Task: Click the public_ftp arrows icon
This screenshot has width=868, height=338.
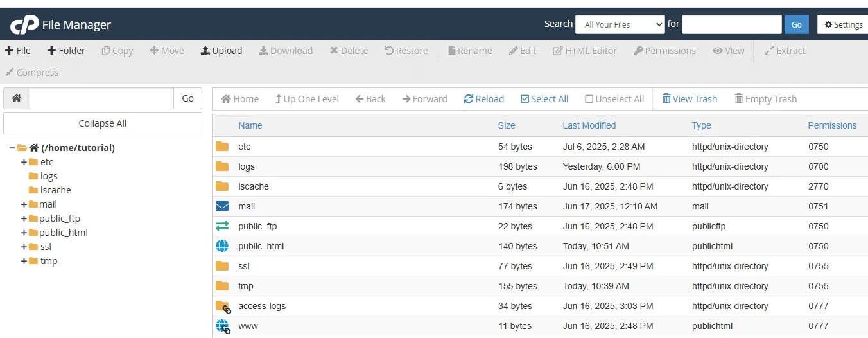Action: click(x=222, y=226)
